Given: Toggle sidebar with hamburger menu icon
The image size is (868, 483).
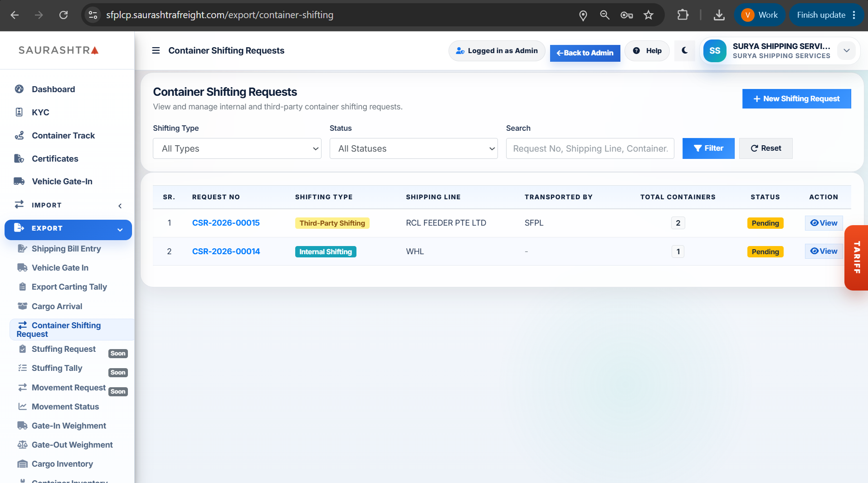Looking at the screenshot, I should [156, 50].
